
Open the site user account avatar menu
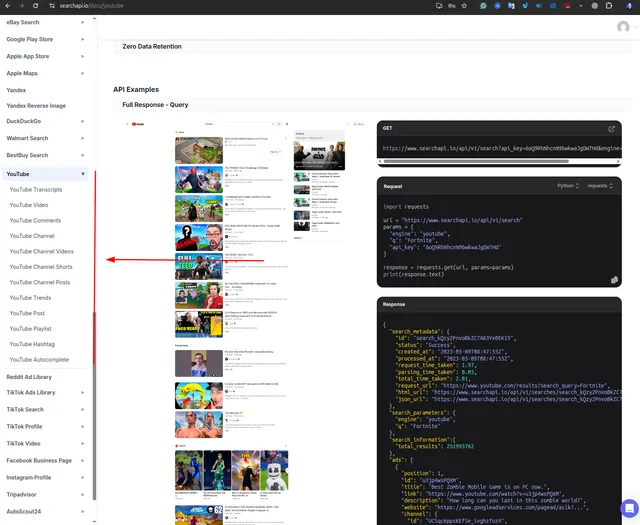623,27
